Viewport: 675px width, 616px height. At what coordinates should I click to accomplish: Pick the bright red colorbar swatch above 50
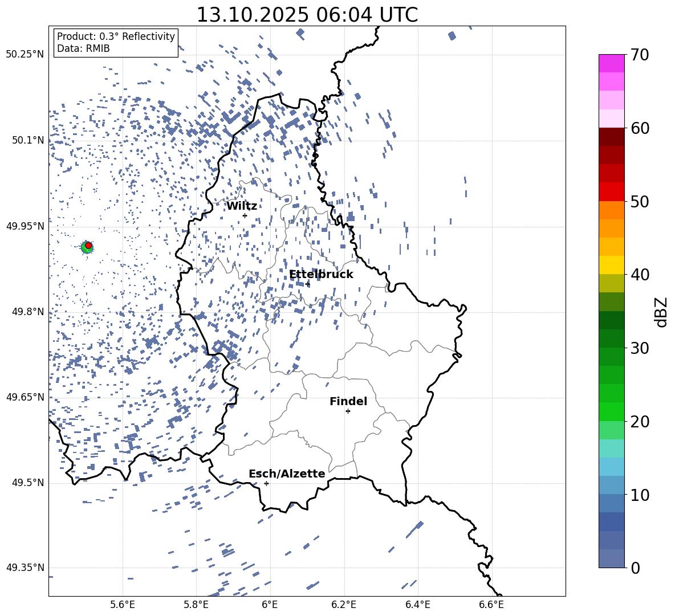click(612, 192)
